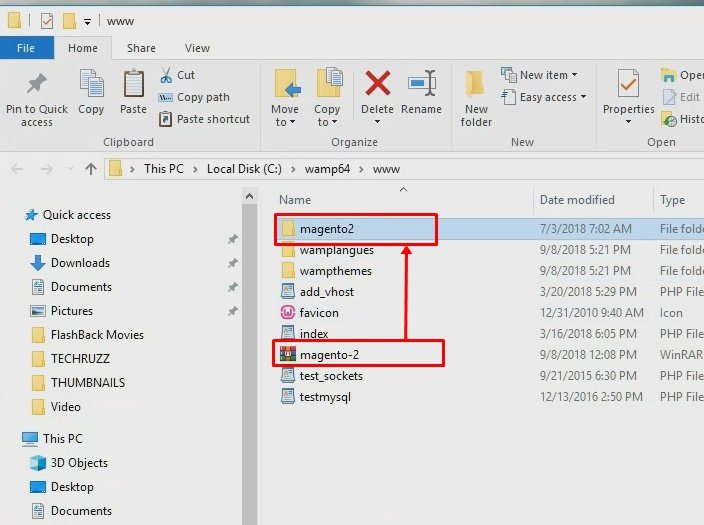Image resolution: width=704 pixels, height=525 pixels.
Task: Click the red Delete X icon
Action: pyautogui.click(x=378, y=83)
